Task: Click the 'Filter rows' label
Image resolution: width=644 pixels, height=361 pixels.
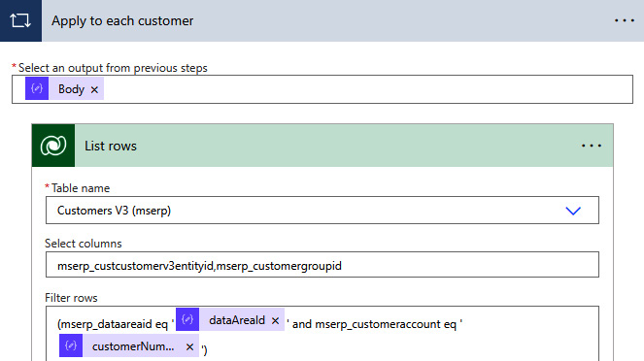Action: pos(71,298)
